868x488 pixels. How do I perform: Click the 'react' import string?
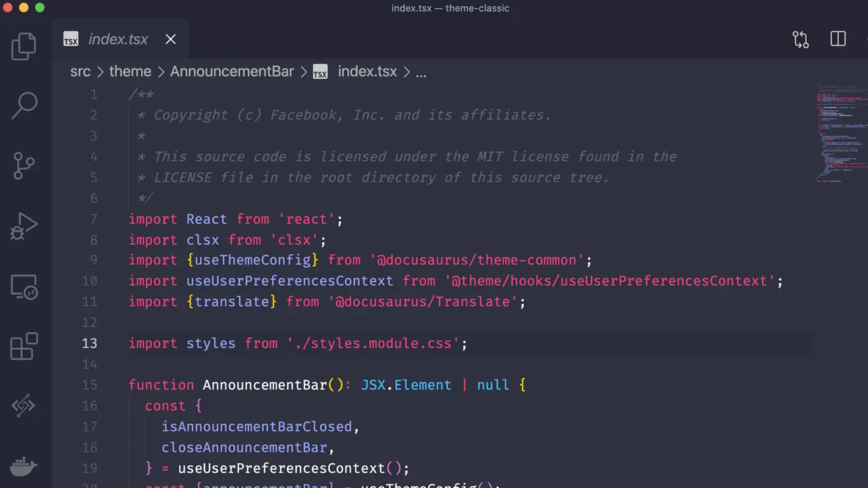pyautogui.click(x=306, y=219)
